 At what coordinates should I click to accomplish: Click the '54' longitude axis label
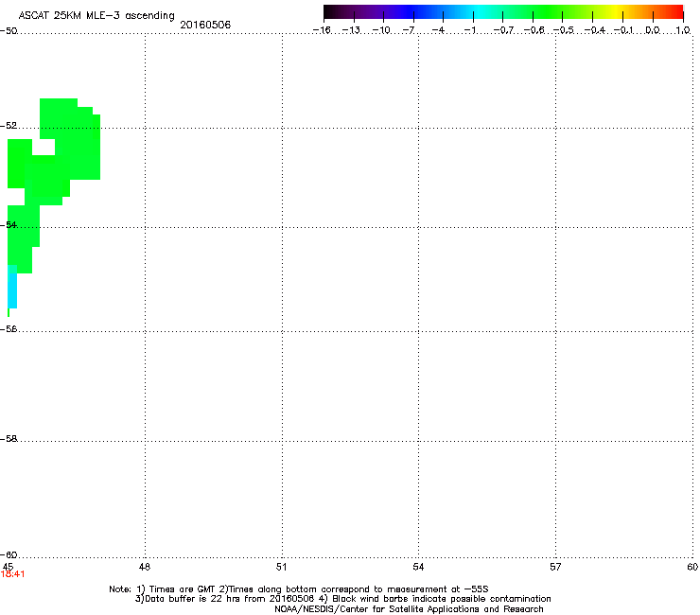[418, 567]
